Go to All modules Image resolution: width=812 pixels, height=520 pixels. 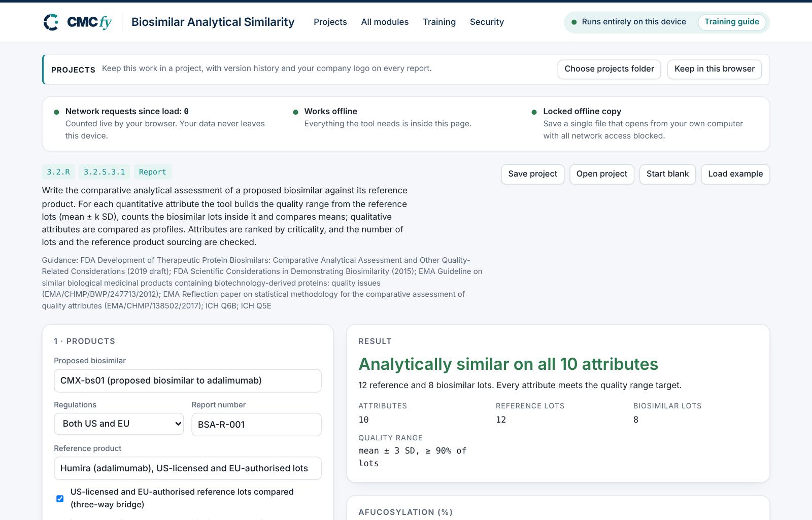click(385, 22)
